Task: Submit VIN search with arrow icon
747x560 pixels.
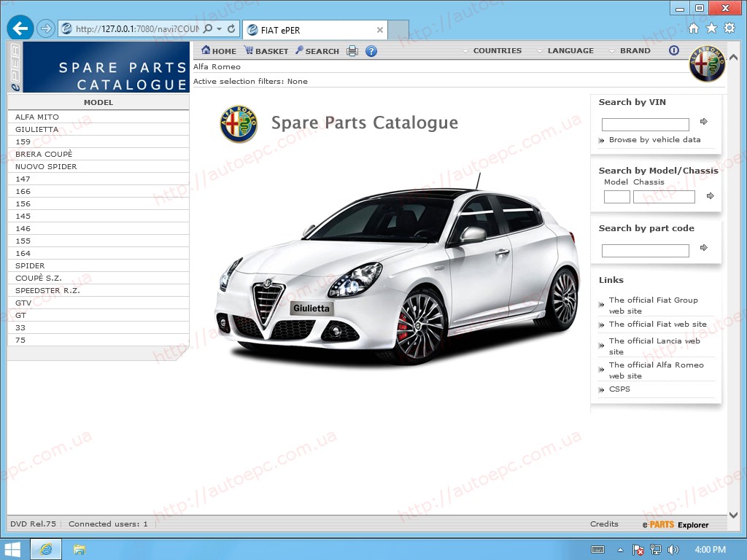Action: point(704,122)
